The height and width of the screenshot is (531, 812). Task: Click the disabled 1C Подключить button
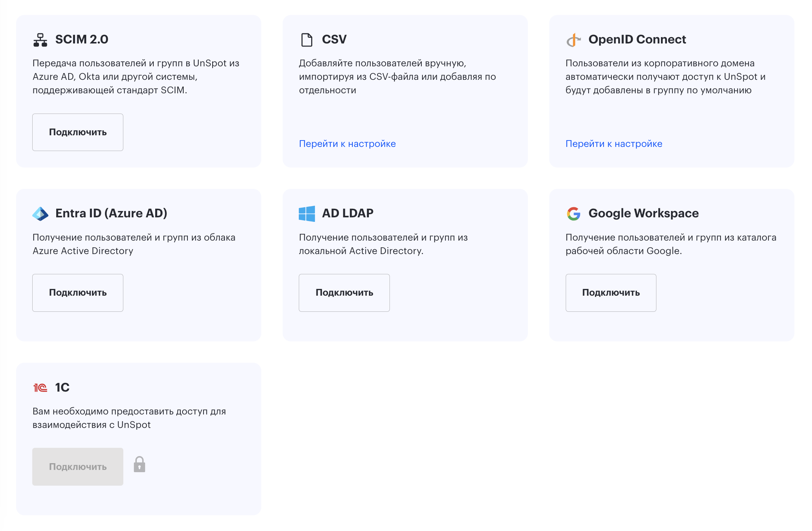pos(78,467)
